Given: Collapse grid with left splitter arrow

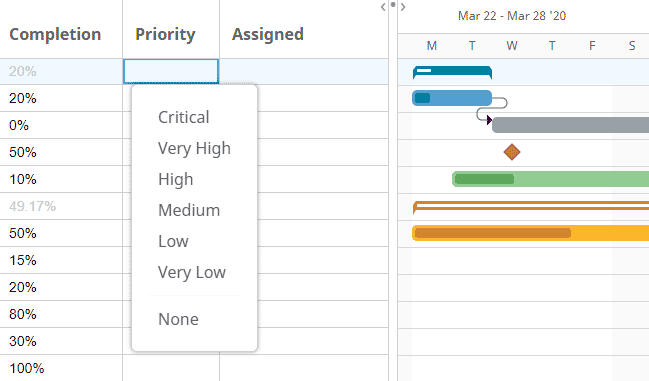Looking at the screenshot, I should [x=383, y=7].
